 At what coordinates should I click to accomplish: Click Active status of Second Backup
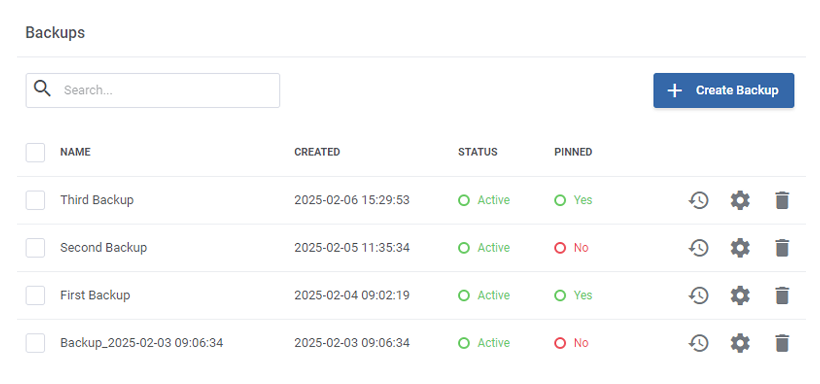[484, 247]
